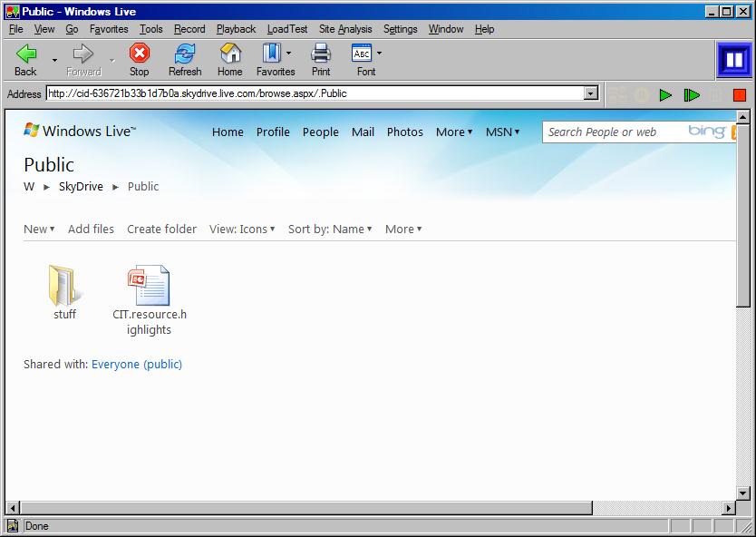
Task: Open Font toolbar dropdown arrow
Action: [x=379, y=54]
